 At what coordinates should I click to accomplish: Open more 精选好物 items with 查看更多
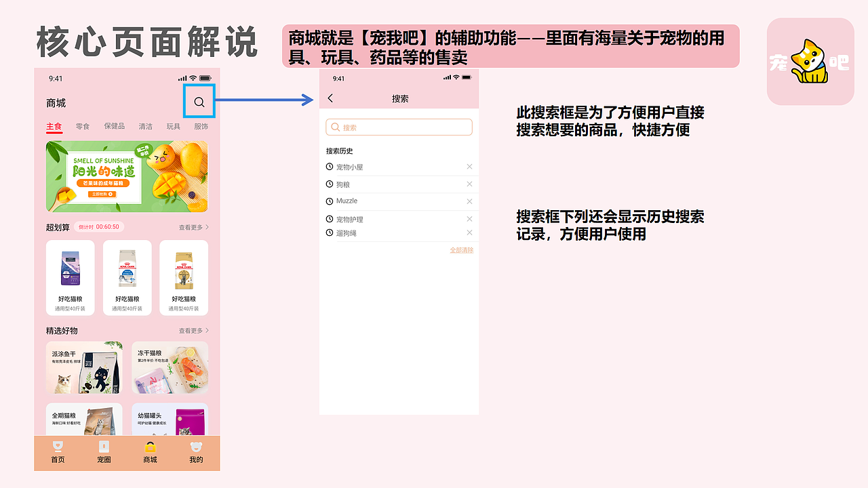point(191,330)
